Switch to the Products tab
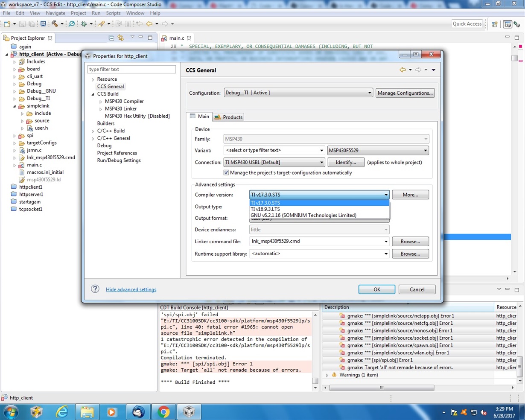Screen dimensions: 525x420 (228, 117)
